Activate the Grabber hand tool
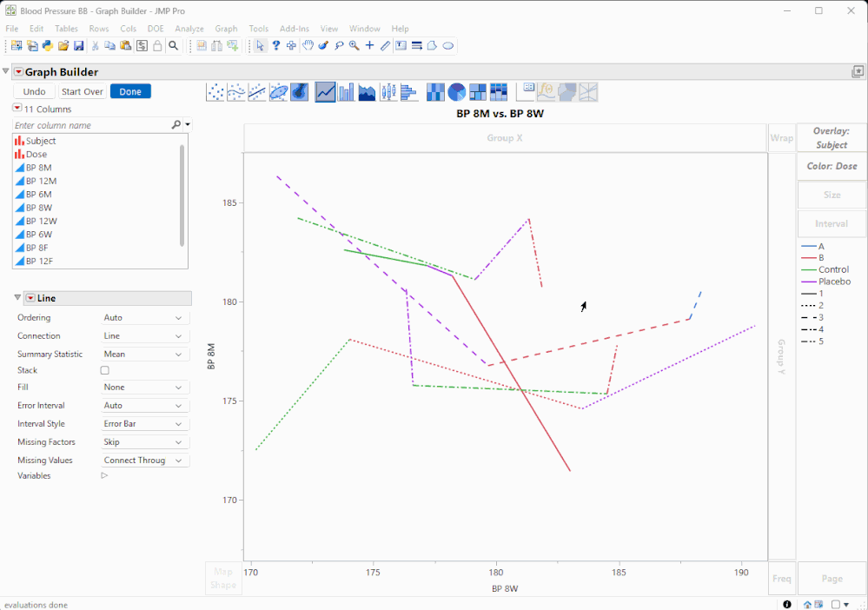 coord(308,45)
